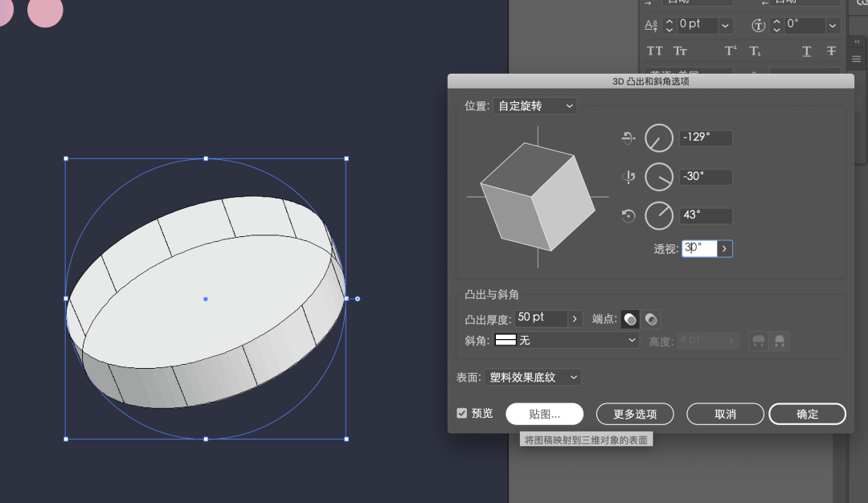Select the hollow cap 端点 option
The width and height of the screenshot is (868, 503).
(651, 320)
